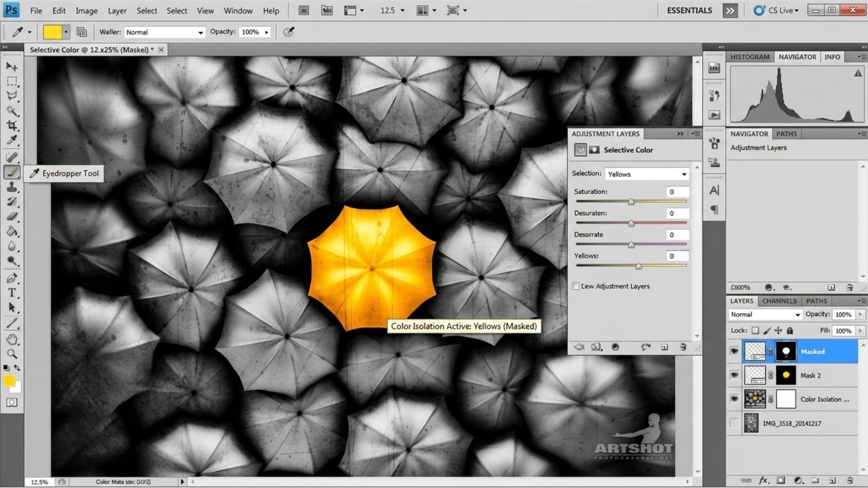The width and height of the screenshot is (868, 488).
Task: Hide the Mask 2 layer
Action: [734, 375]
